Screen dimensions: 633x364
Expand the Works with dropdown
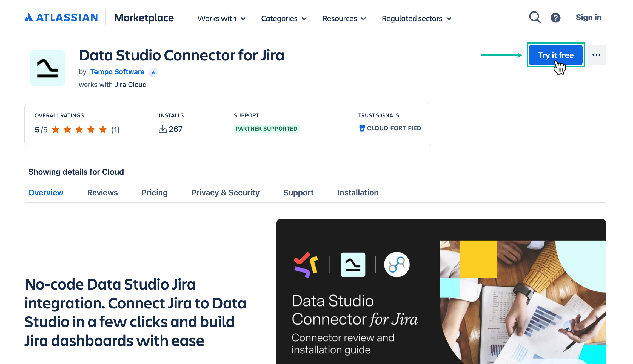click(221, 18)
